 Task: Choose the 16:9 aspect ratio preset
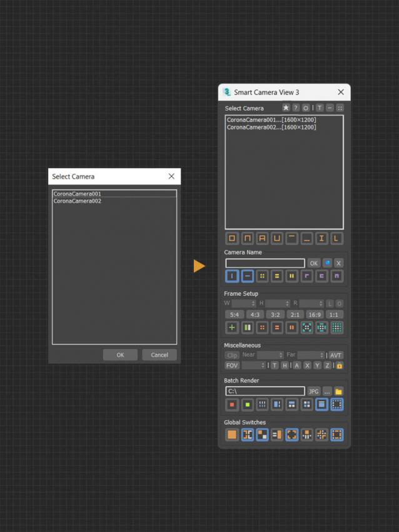point(315,314)
